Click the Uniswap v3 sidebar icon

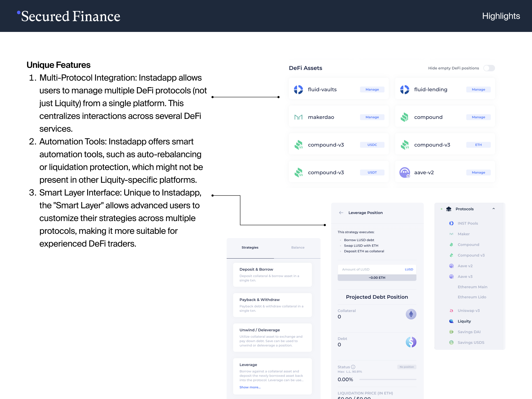pyautogui.click(x=451, y=311)
